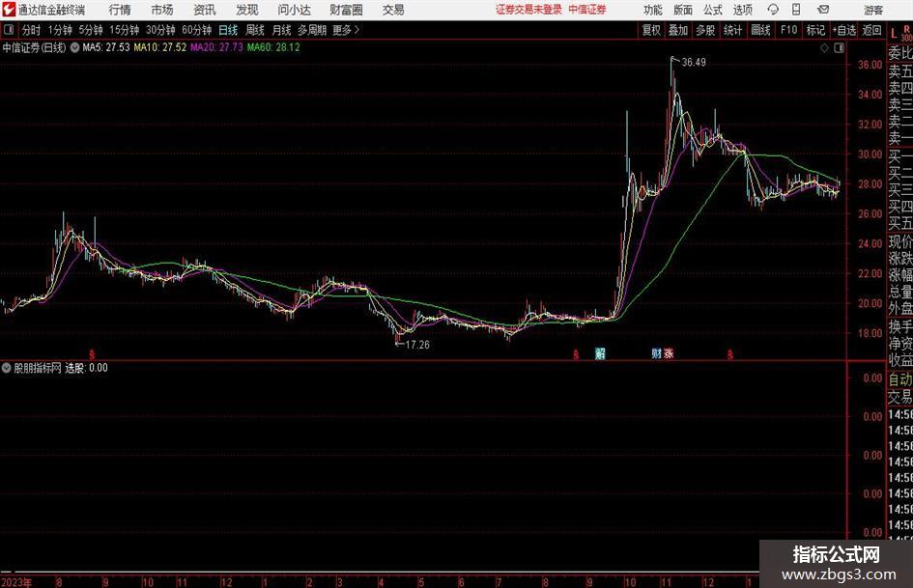Click the purple MA20: 27.73 label
The height and width of the screenshot is (588, 913).
(x=216, y=47)
